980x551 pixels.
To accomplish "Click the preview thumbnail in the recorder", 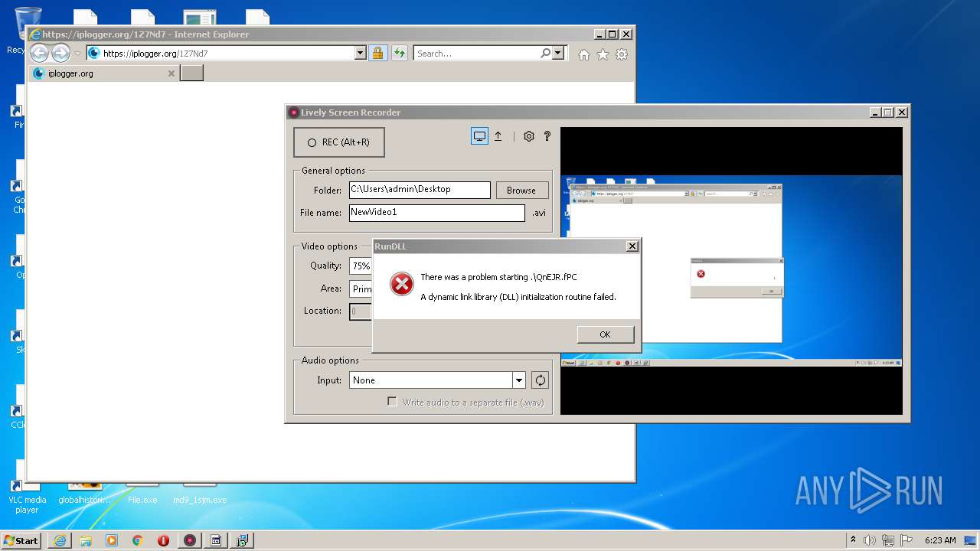I will [731, 271].
